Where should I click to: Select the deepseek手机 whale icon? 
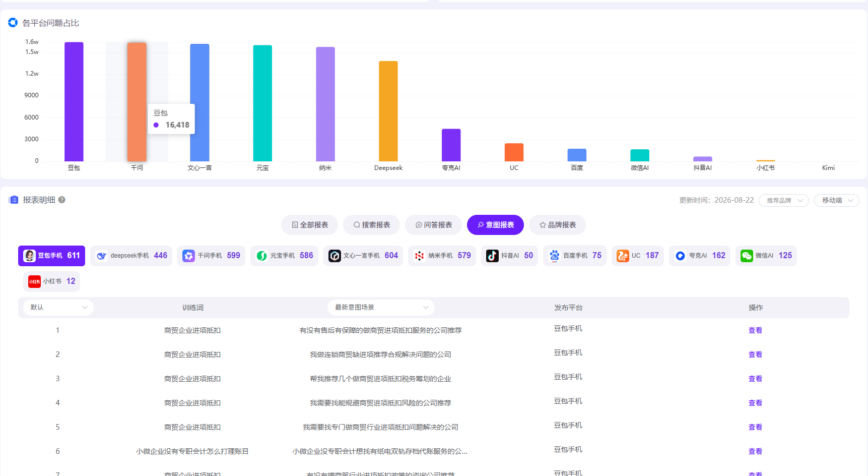coord(102,256)
